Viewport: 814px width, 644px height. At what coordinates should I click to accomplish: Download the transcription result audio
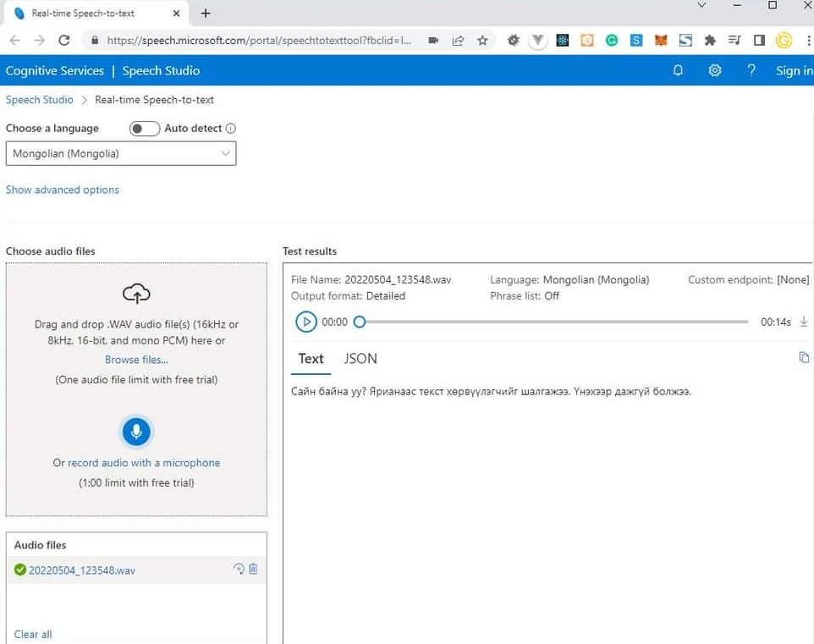[802, 322]
